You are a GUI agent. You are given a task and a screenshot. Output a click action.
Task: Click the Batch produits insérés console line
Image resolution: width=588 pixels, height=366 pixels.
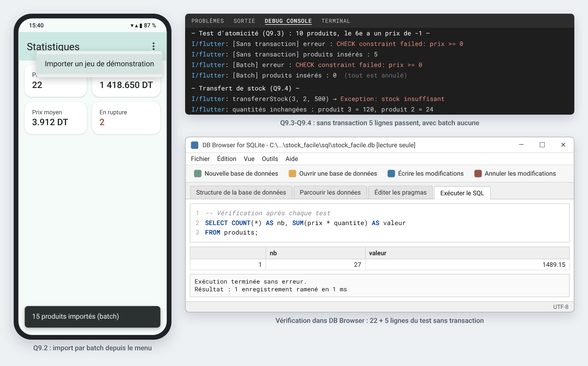pyautogui.click(x=299, y=75)
